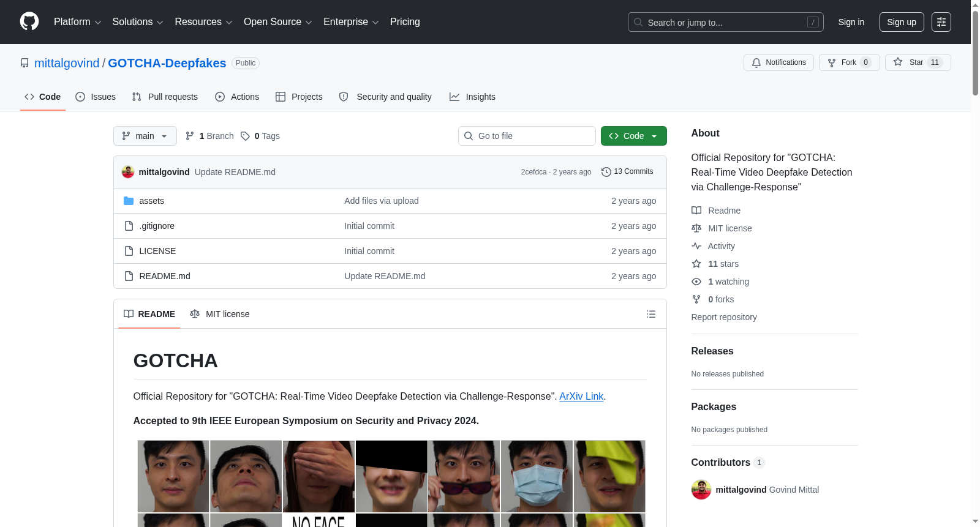The height and width of the screenshot is (527, 980).
Task: Open the Insights tab
Action: click(472, 97)
